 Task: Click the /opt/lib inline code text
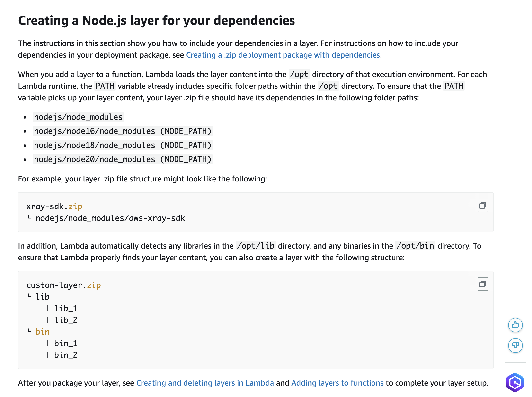pyautogui.click(x=256, y=246)
